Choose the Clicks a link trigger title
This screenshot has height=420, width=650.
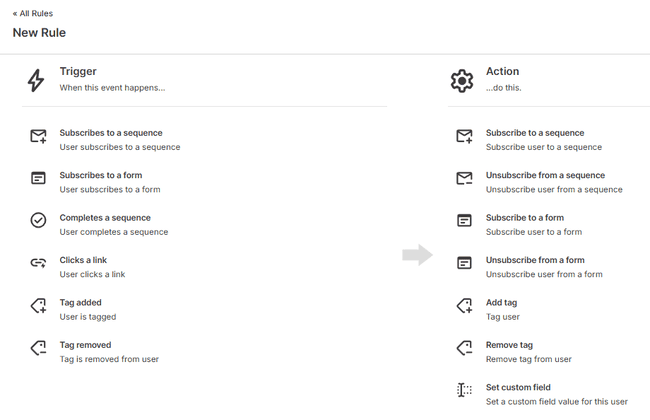[83, 260]
